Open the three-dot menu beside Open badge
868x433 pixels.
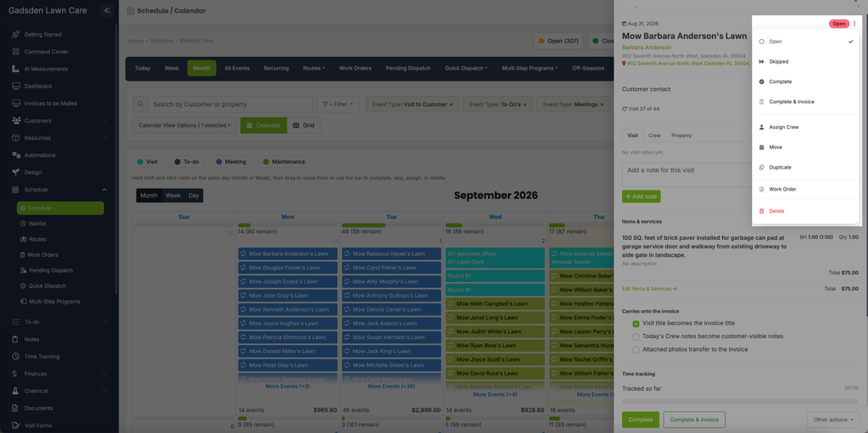[854, 24]
